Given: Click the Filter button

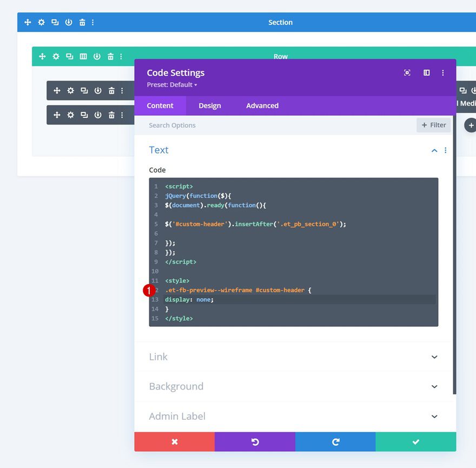Looking at the screenshot, I should click(x=433, y=125).
